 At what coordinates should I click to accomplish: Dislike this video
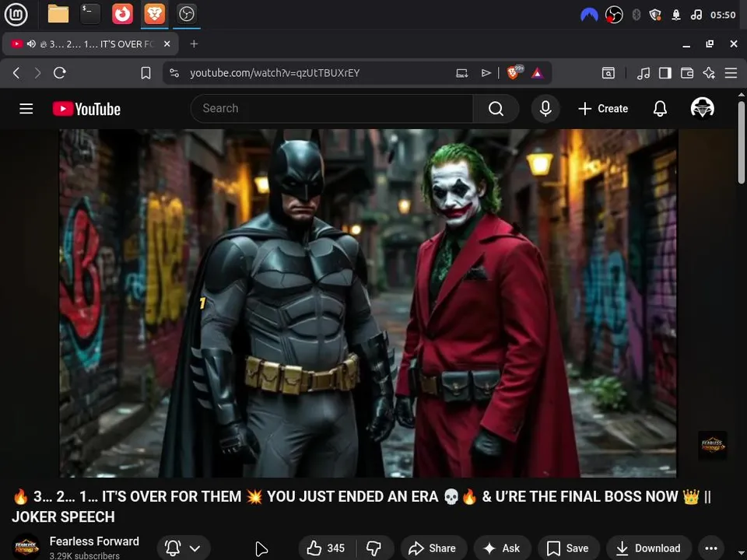tap(374, 548)
